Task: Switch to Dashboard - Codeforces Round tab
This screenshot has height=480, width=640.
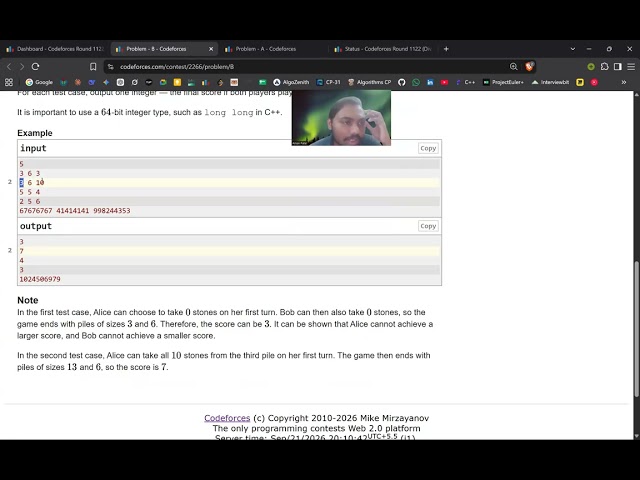Action: point(55,49)
